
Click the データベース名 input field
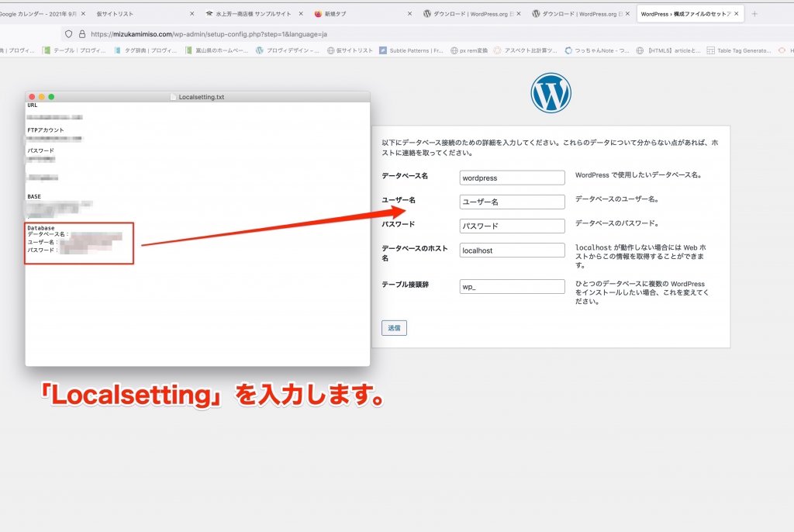[512, 178]
